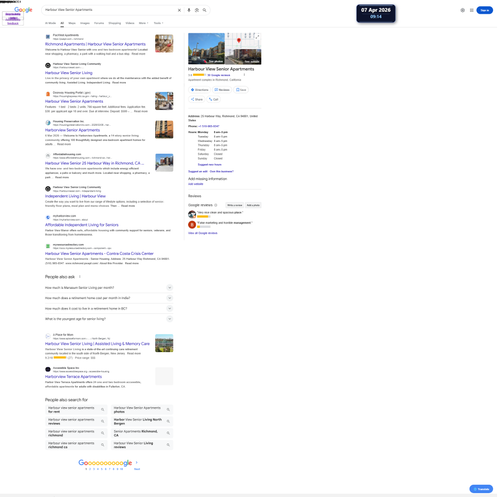Click the Write a review button
The width and height of the screenshot is (500, 497).
(235, 205)
